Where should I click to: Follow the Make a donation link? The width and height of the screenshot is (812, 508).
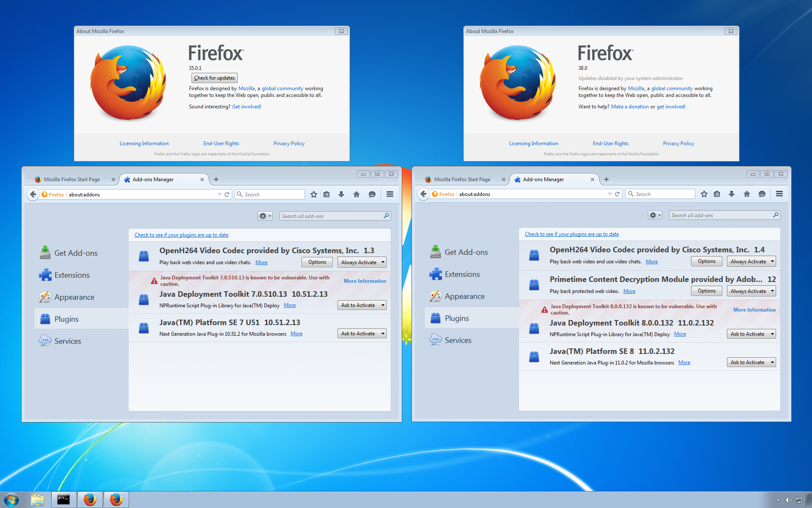pyautogui.click(x=630, y=106)
